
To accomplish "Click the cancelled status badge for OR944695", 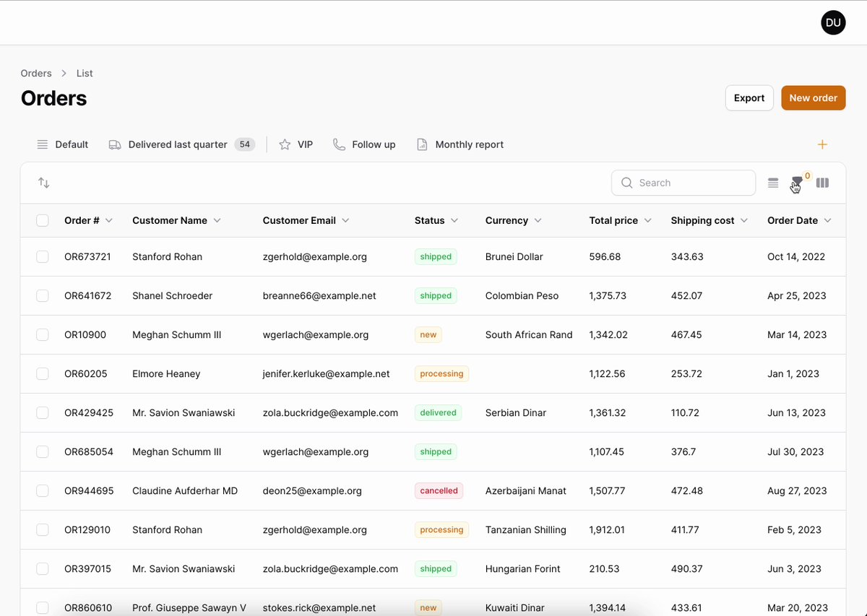I will click(439, 490).
